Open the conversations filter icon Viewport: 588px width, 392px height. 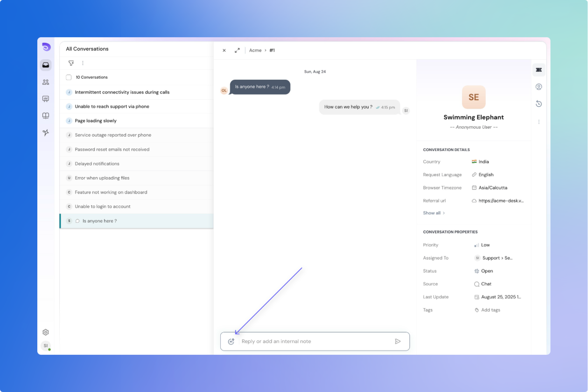[71, 63]
